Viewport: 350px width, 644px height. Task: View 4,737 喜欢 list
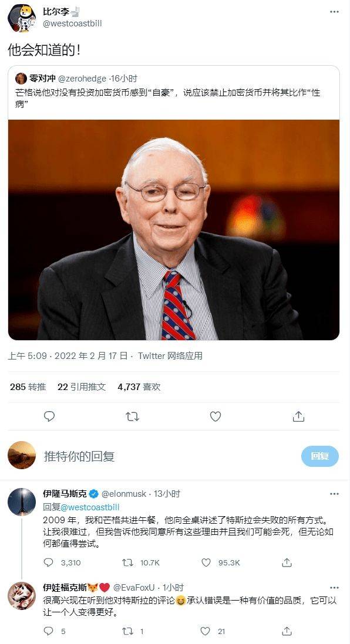point(139,387)
